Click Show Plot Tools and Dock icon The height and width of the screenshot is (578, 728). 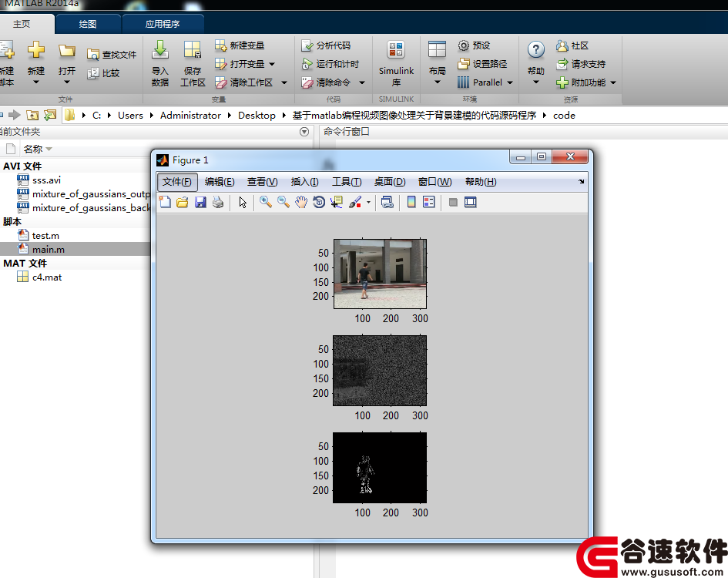pos(471,202)
